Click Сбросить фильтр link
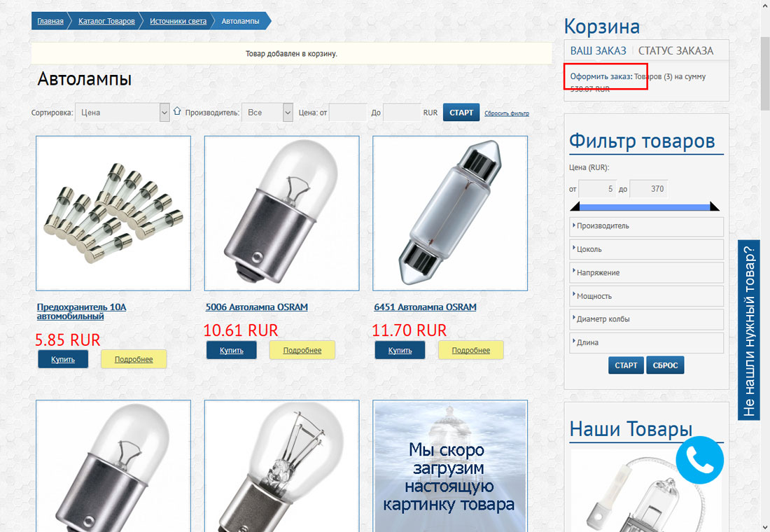 [507, 113]
